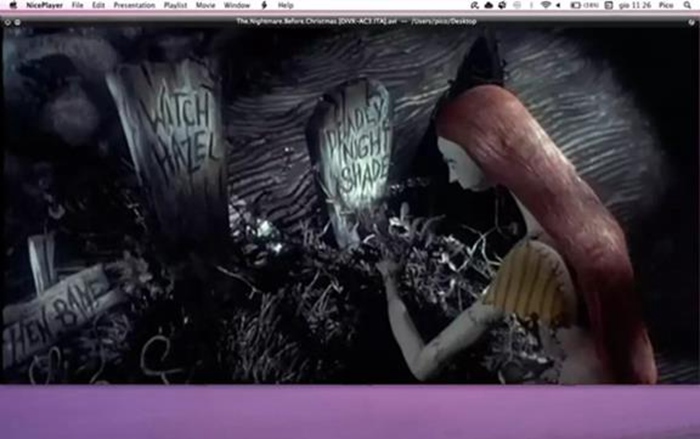This screenshot has width=700, height=439.
Task: Open the Presentation menu
Action: (x=134, y=5)
